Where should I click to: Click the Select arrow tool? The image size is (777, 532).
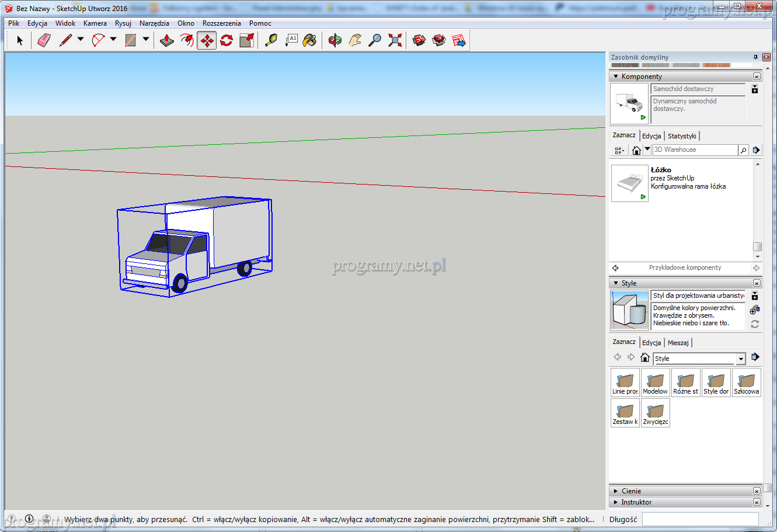[x=20, y=40]
